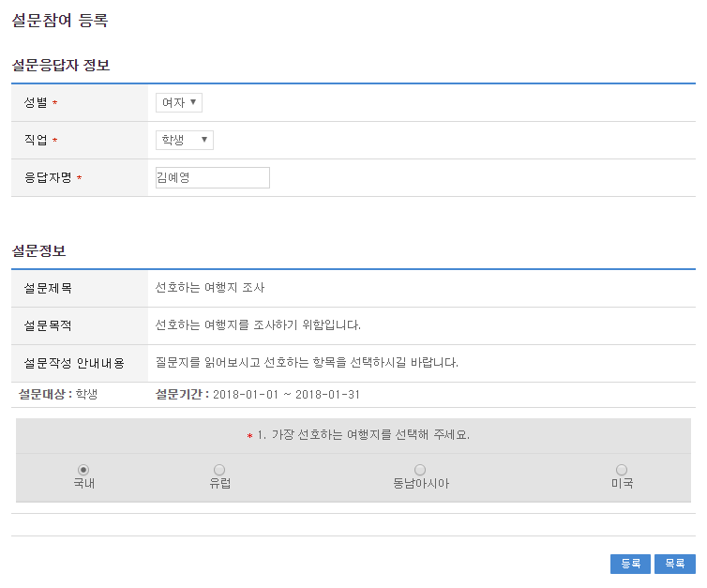Click the 동남아시아 option text label
Screen dimensions: 707x588
coord(420,484)
